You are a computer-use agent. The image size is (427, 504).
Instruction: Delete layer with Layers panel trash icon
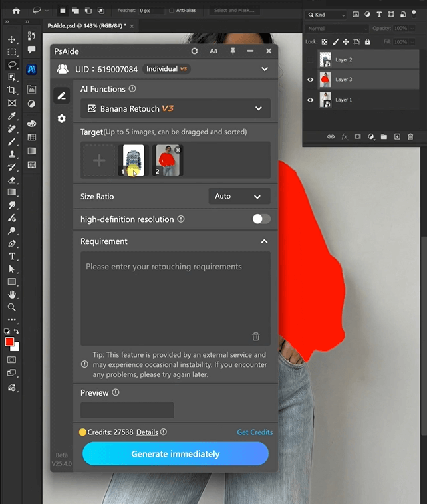pos(410,136)
